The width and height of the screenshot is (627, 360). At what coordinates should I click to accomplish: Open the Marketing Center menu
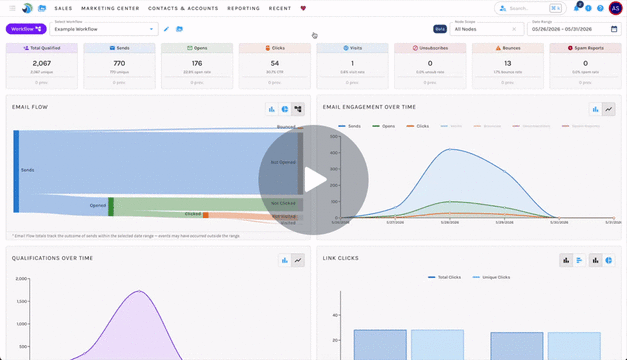(x=110, y=8)
